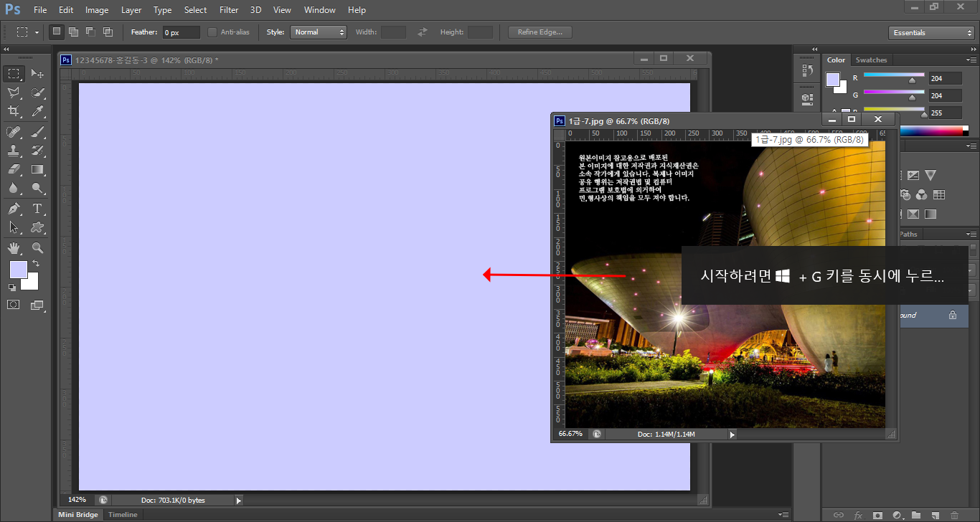Select the Path Selection tool

tap(14, 227)
